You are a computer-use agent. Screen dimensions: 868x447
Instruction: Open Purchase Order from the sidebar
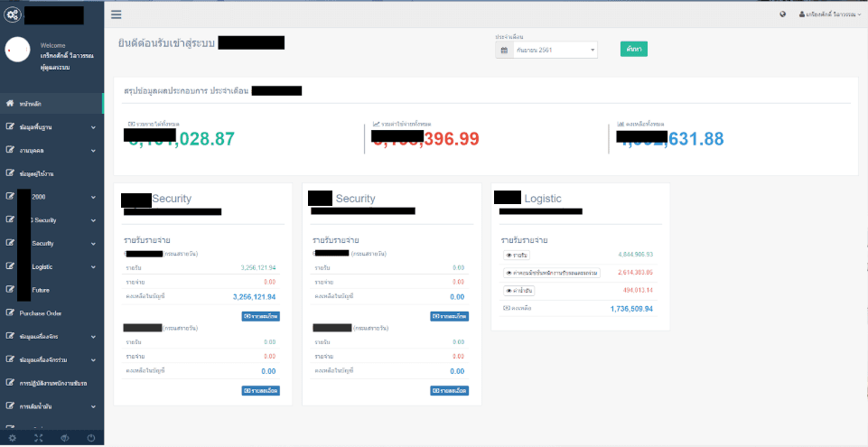(46, 313)
